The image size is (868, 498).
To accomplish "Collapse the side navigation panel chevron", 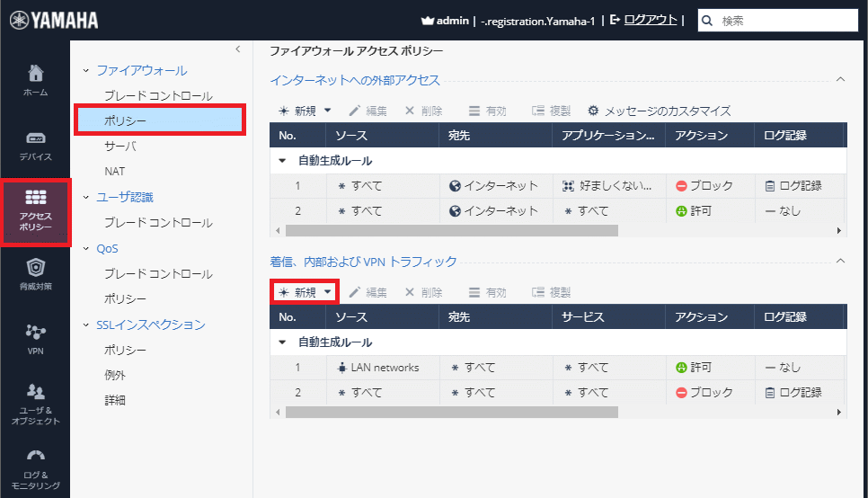I will 237,49.
